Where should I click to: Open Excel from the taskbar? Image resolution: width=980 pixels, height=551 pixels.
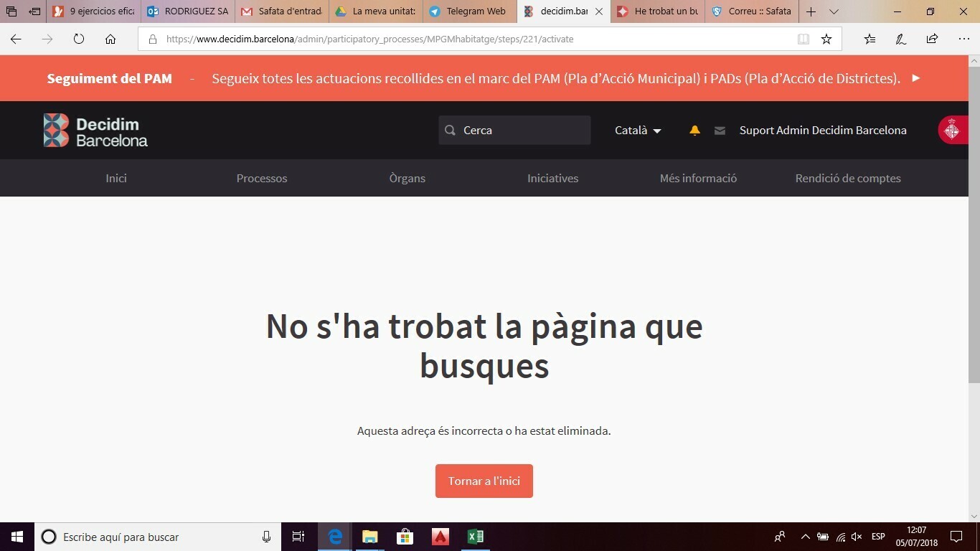[x=475, y=537]
